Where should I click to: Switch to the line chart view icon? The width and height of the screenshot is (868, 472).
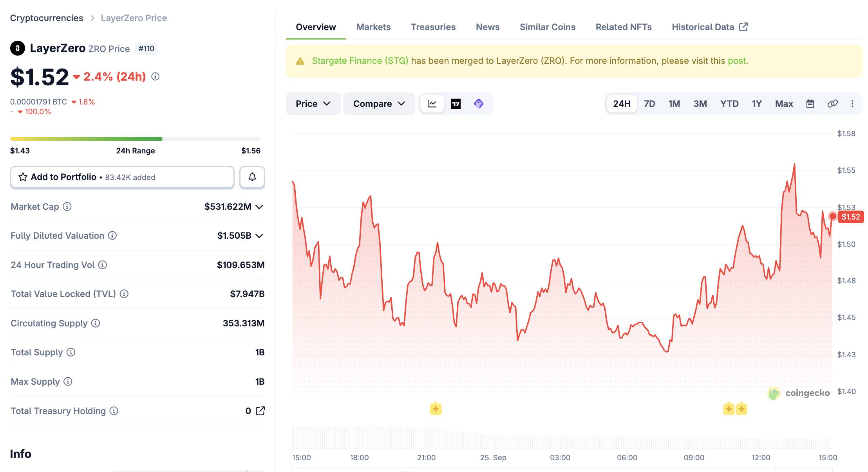coord(432,104)
